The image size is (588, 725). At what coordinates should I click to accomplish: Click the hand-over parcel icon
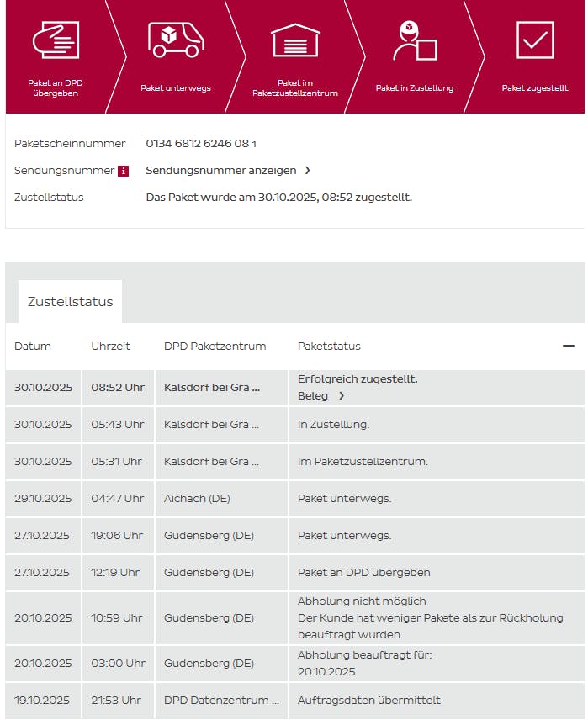(x=56, y=40)
